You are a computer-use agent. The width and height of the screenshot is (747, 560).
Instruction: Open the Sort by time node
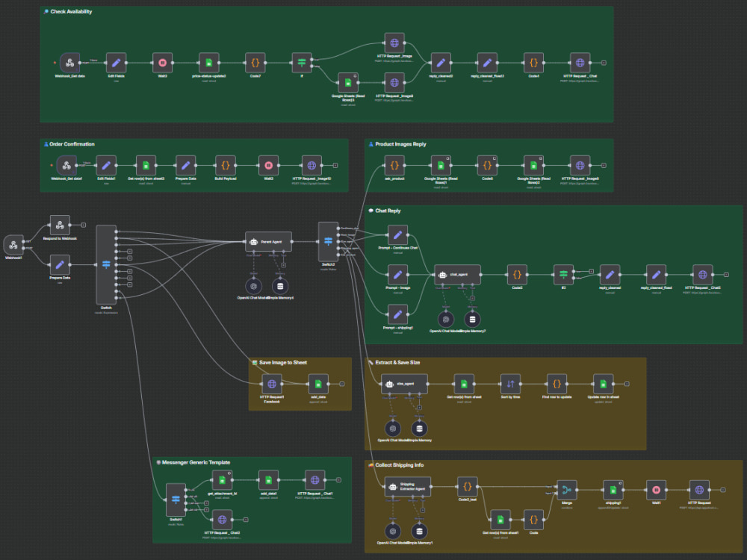click(x=511, y=384)
